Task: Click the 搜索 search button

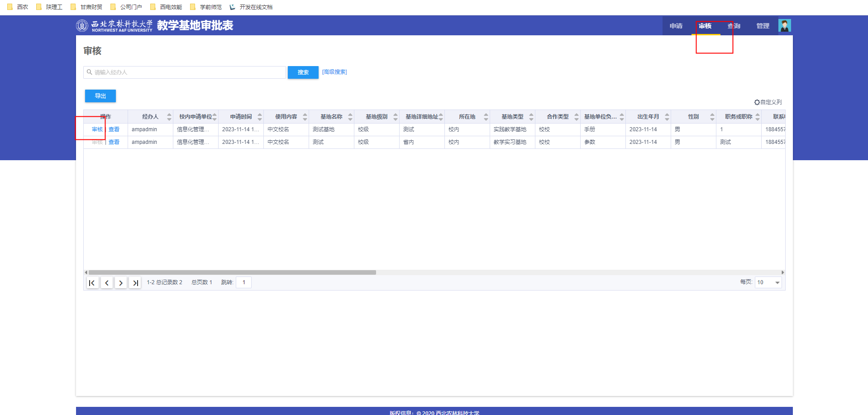Action: (303, 72)
